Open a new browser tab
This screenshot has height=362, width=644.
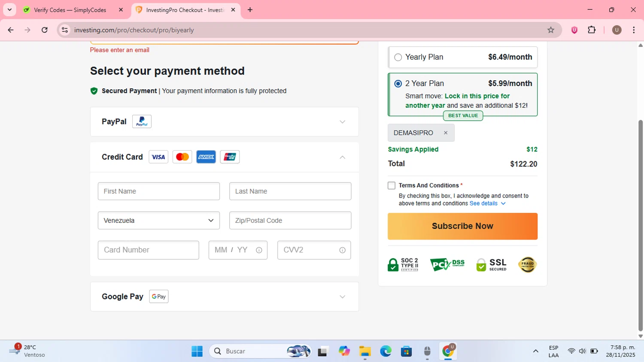[x=250, y=10]
